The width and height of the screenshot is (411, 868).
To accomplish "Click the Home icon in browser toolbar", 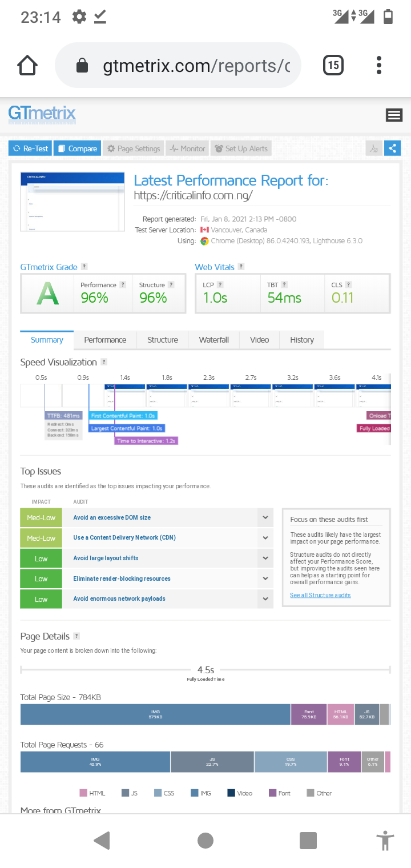I will (x=27, y=65).
